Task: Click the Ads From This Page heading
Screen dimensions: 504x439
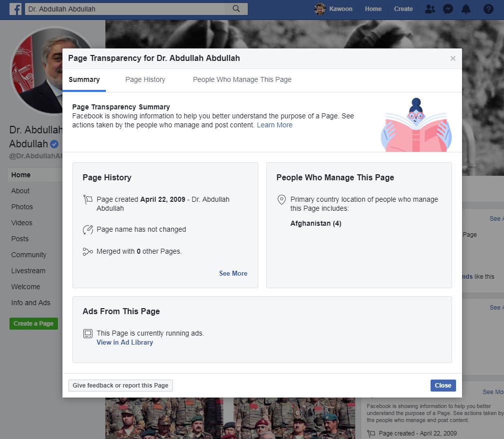Action: [121, 312]
